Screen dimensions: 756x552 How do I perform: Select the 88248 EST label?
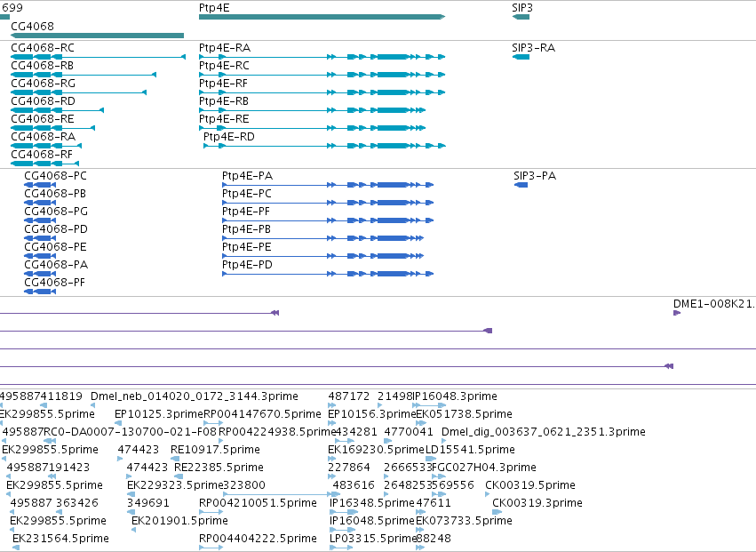pyautogui.click(x=434, y=539)
